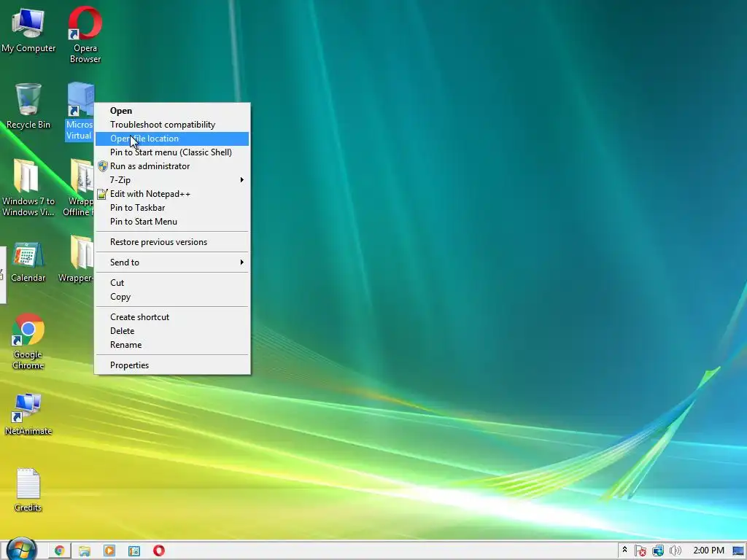Choose Rename in the context menu
747x560 pixels.
click(172, 345)
